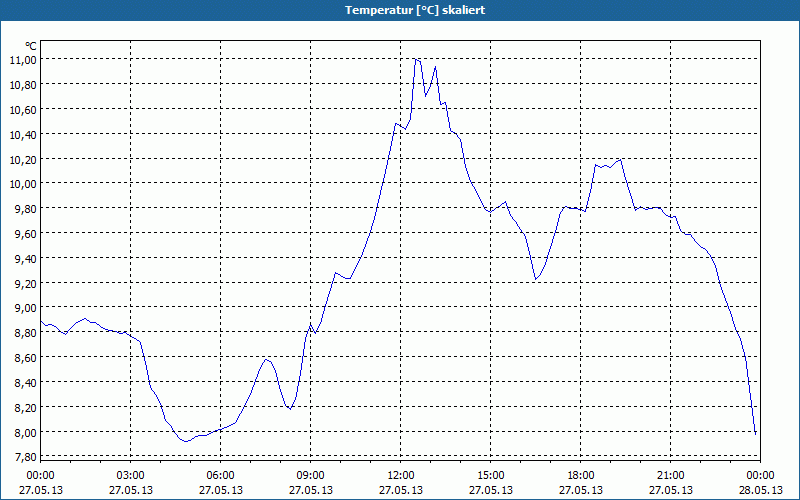Viewport: 800px width, 500px height.
Task: Select the 8,40 y-axis value
Action: (x=26, y=383)
